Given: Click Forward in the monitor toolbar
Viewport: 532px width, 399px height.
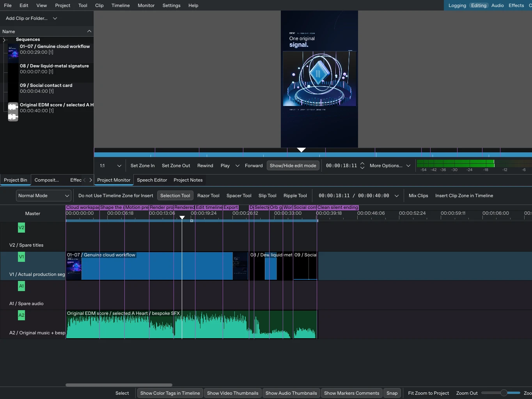Looking at the screenshot, I should click(254, 166).
